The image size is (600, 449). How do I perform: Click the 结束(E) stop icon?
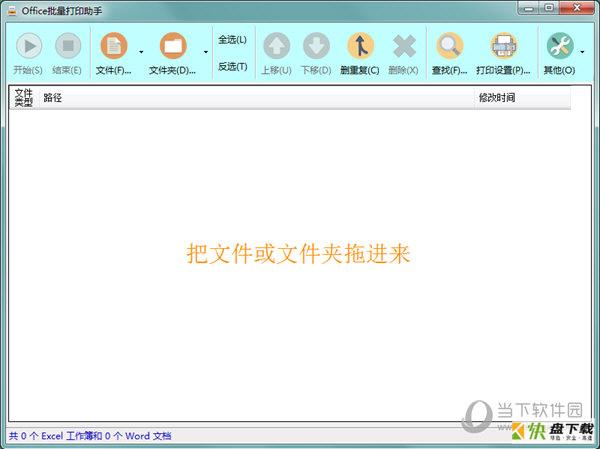coord(68,46)
